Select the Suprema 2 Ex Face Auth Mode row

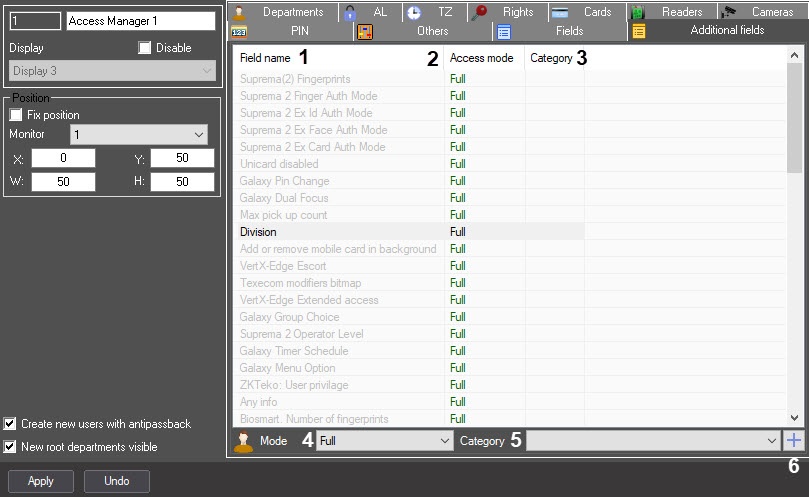pyautogui.click(x=409, y=130)
